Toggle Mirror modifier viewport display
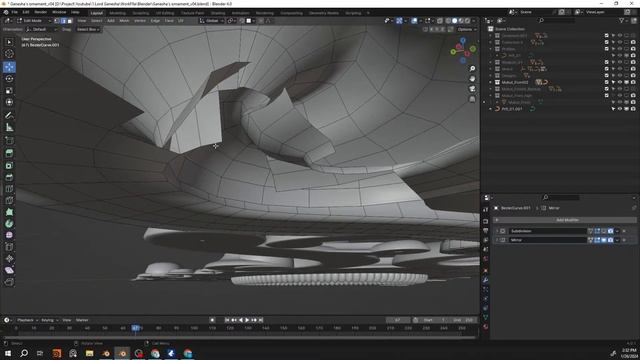This screenshot has width=640, height=360. pyautogui.click(x=604, y=240)
